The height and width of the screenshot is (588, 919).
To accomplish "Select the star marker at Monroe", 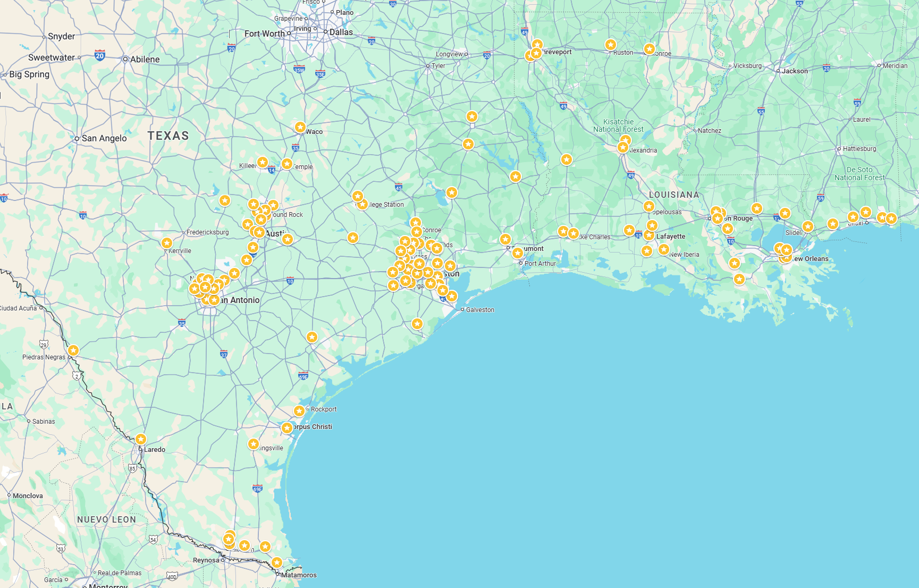I will (x=650, y=49).
